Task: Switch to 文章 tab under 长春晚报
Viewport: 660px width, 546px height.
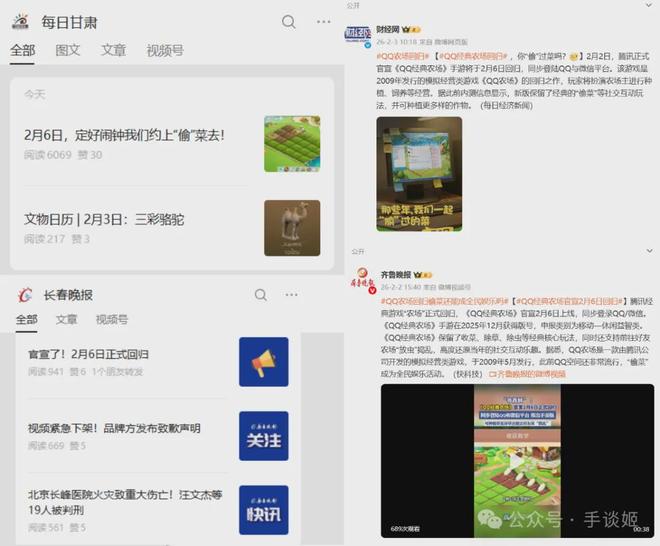Action: click(67, 320)
